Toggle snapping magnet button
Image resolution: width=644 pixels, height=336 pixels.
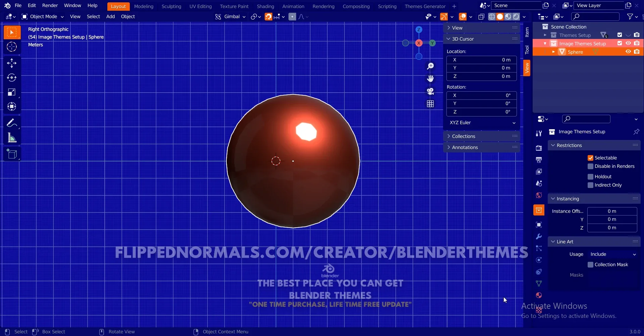tap(268, 16)
